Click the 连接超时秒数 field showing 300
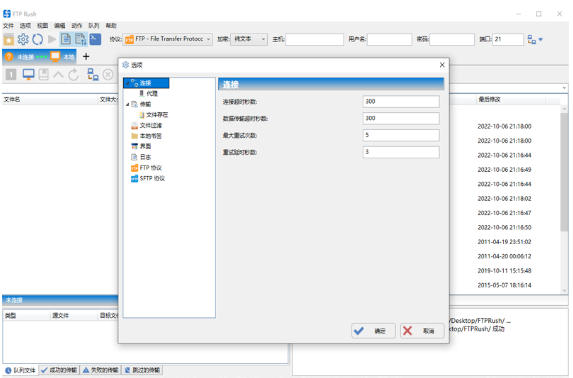The image size is (573, 378). (401, 102)
